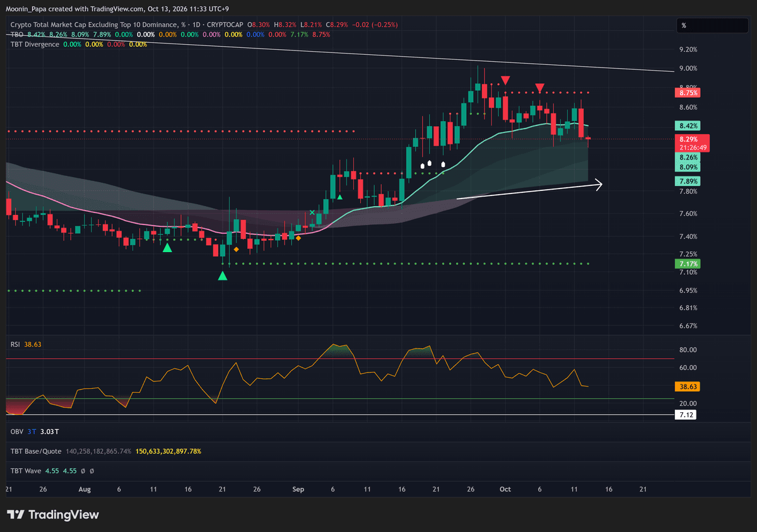Click the 8.26% tag on the price scale

click(688, 158)
